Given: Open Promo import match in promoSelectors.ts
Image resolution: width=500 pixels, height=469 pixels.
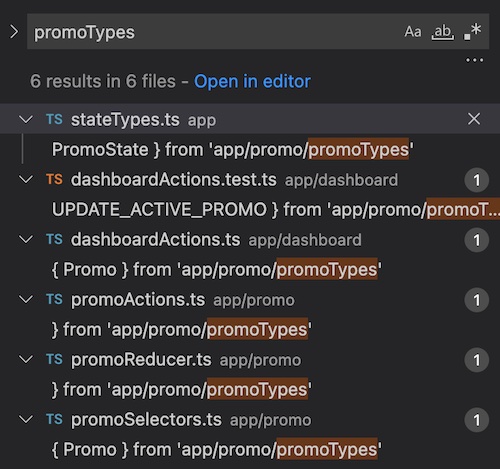Looking at the screenshot, I should 217,449.
